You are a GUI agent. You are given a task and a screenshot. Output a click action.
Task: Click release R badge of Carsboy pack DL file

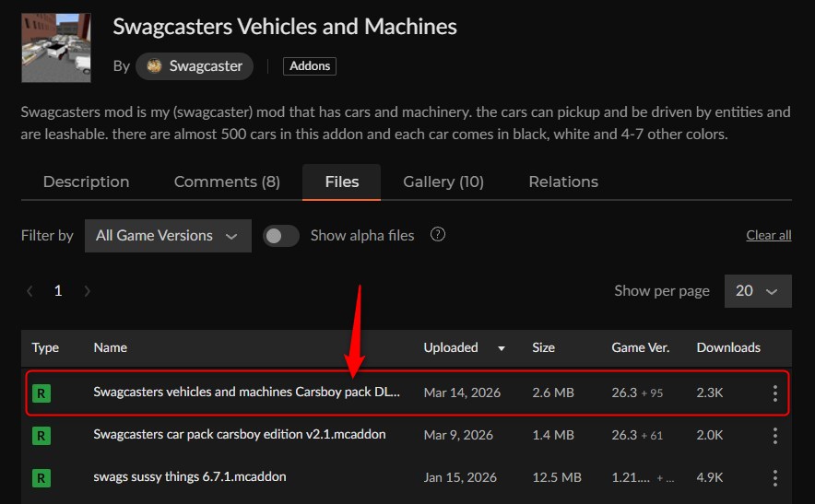(x=41, y=393)
